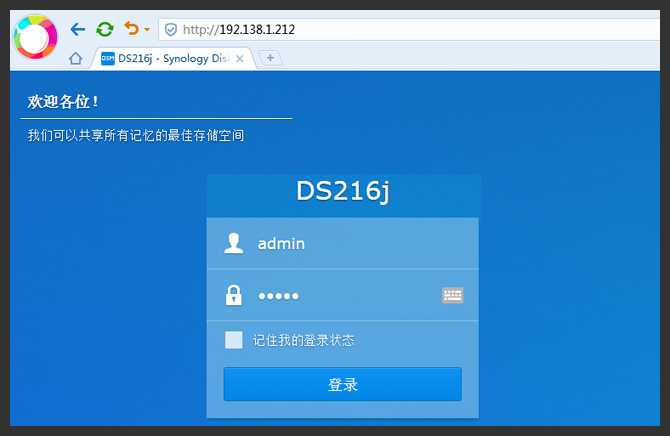Click the browser back arrow
The image size is (670, 436).
(78, 29)
